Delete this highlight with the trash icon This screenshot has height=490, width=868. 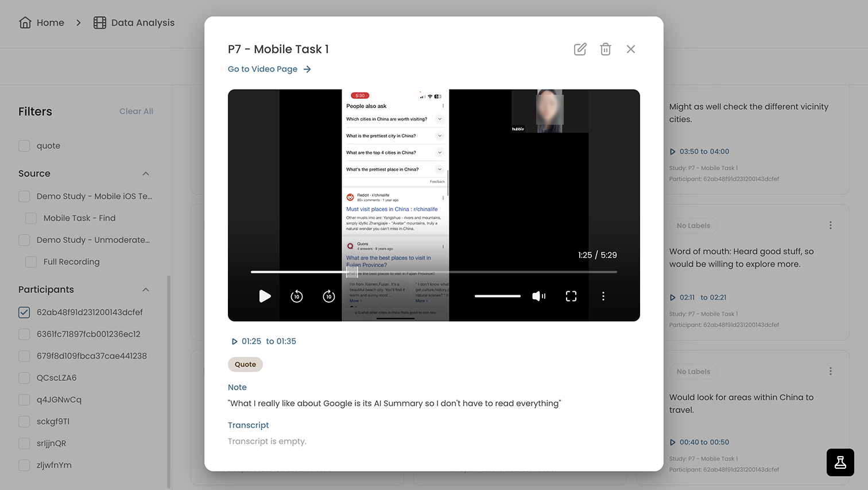(x=606, y=49)
